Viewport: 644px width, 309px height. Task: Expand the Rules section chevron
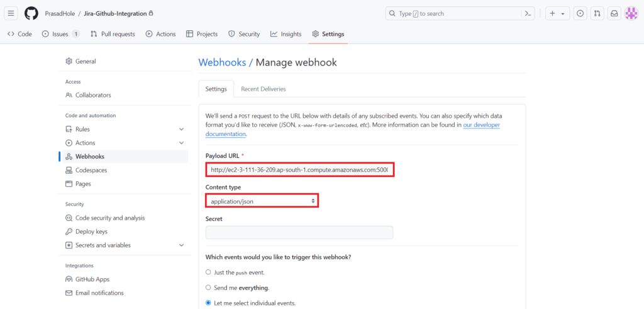(182, 129)
